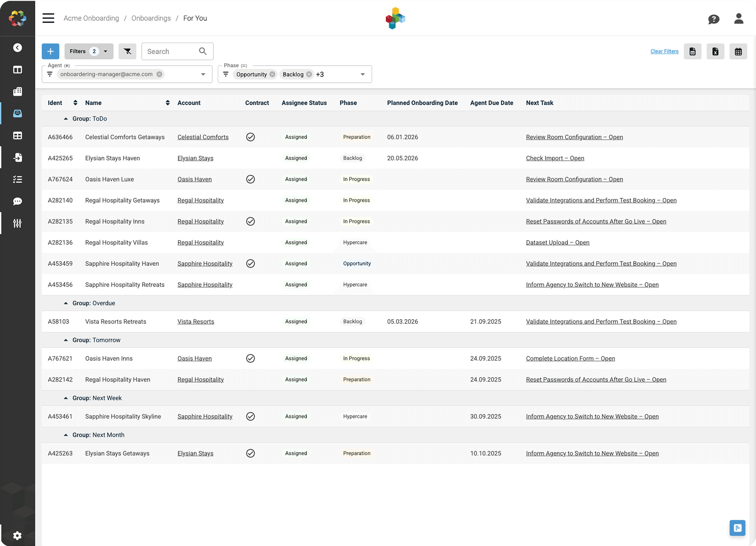756x546 pixels.
Task: Click the sidebar collapse back arrow
Action: click(x=17, y=48)
